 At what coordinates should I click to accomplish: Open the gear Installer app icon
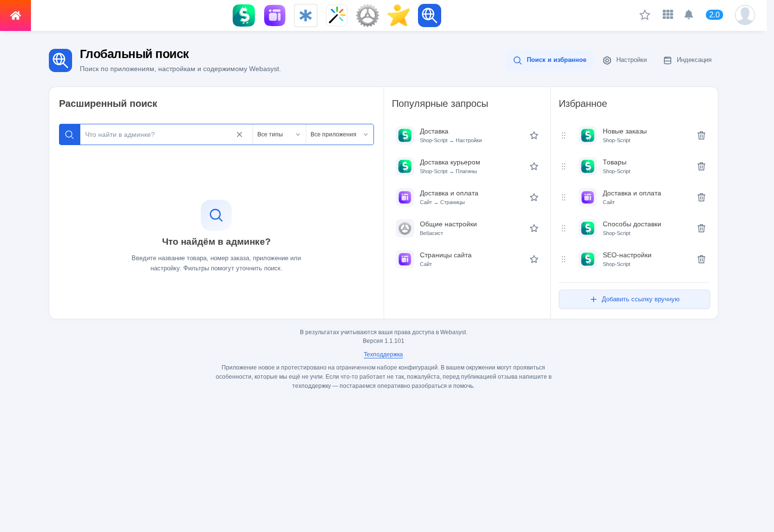pos(368,15)
